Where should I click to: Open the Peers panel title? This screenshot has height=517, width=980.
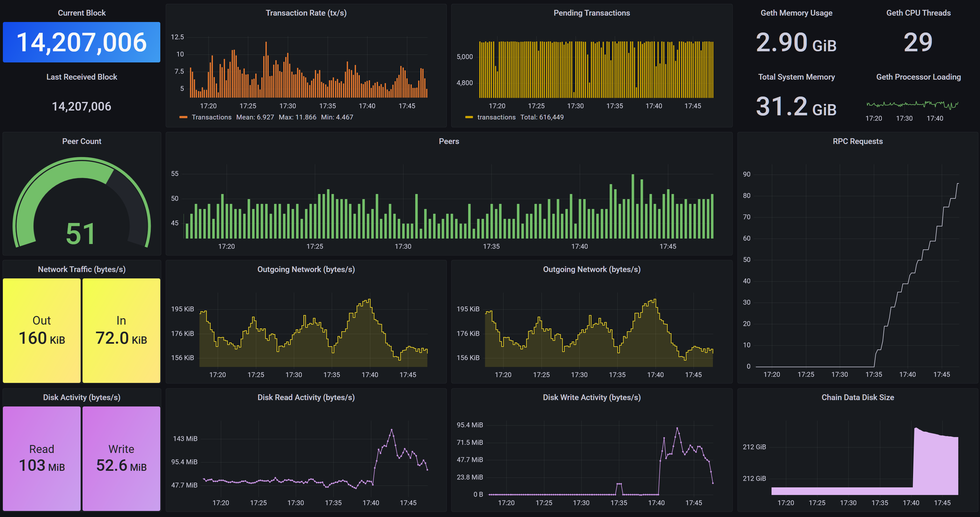coord(448,141)
